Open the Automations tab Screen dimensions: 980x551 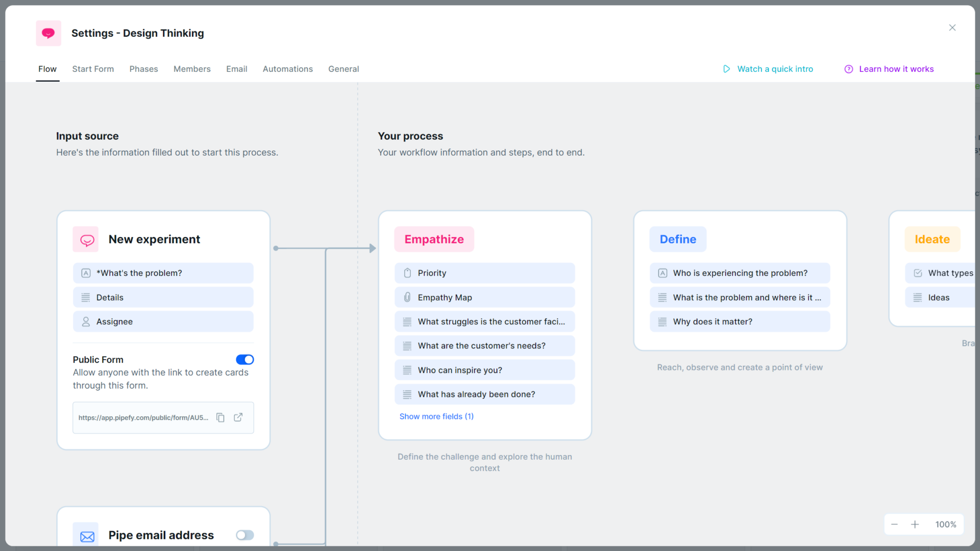pyautogui.click(x=287, y=69)
